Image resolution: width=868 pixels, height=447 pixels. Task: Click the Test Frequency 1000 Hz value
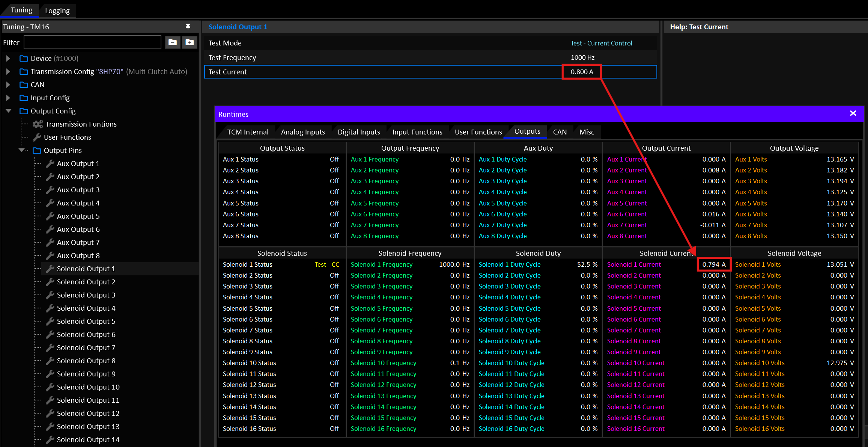tap(582, 57)
